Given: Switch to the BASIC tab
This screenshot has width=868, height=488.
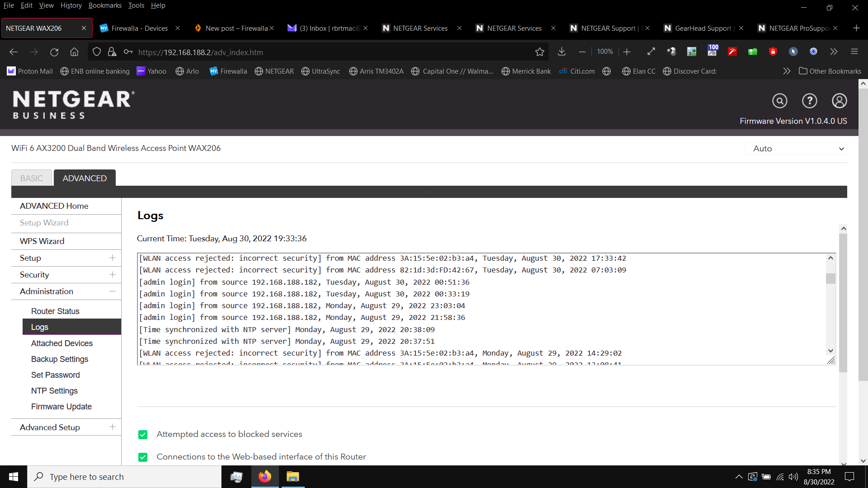Looking at the screenshot, I should coord(32,178).
